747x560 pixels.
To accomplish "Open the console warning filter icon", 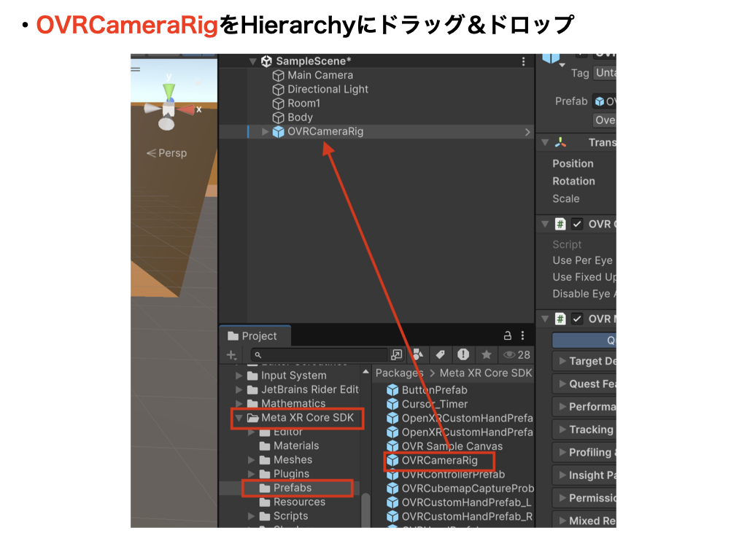I will click(464, 355).
